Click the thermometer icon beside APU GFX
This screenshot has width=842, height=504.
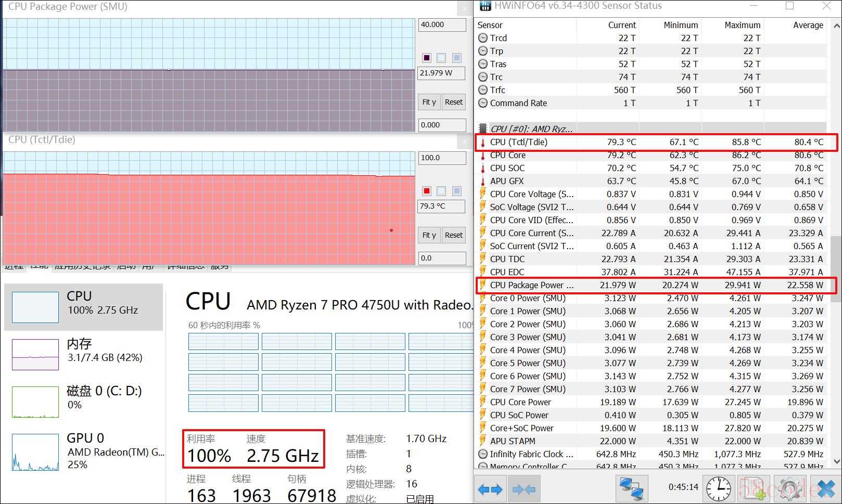click(483, 181)
